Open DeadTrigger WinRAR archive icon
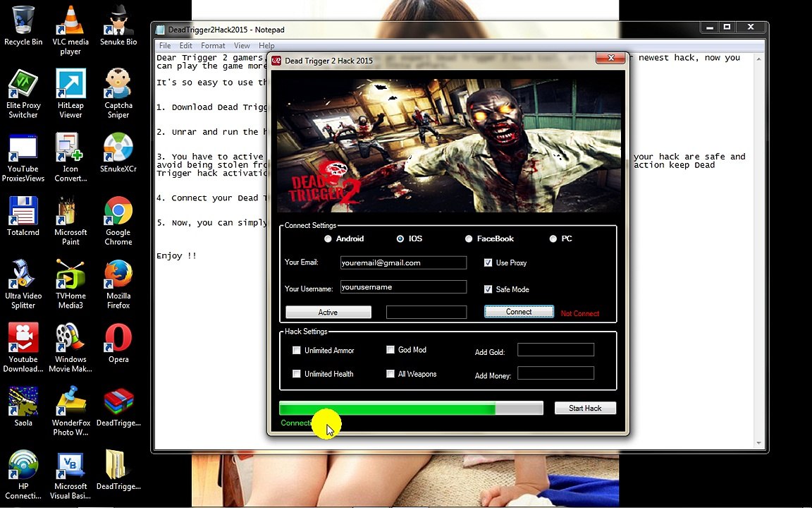The width and height of the screenshot is (812, 508). (x=118, y=407)
